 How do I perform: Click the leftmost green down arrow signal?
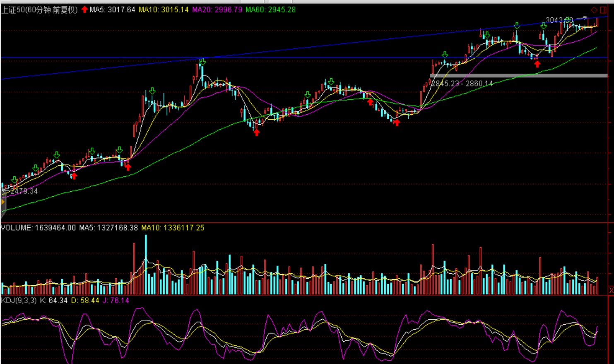15,180
